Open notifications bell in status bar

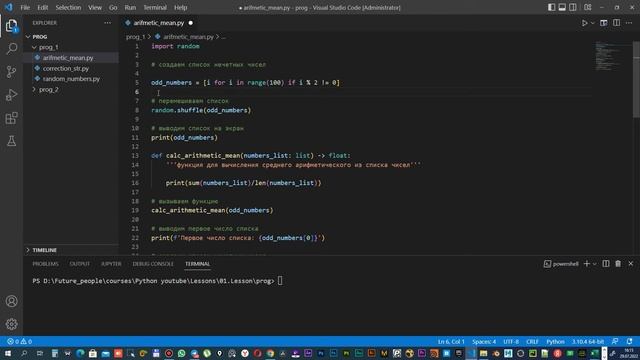[x=629, y=341]
